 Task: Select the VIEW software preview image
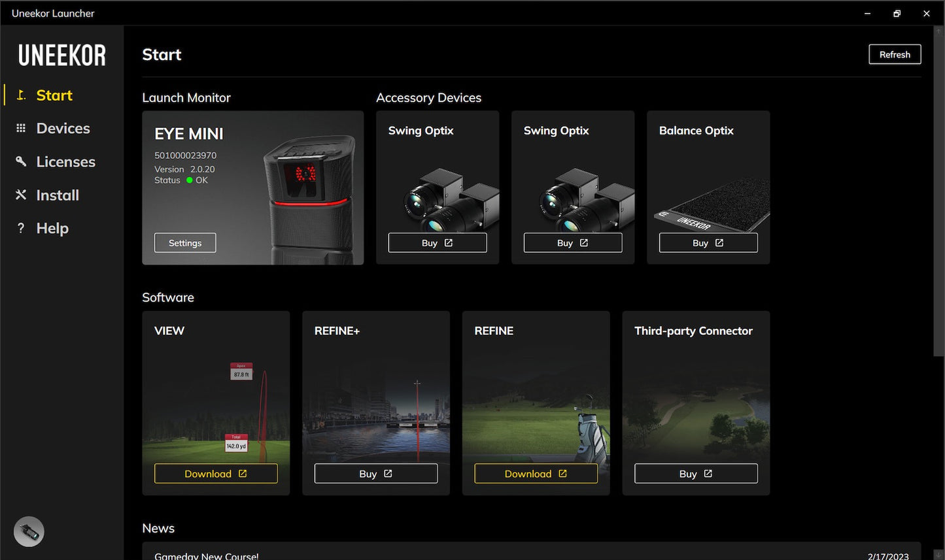216,405
